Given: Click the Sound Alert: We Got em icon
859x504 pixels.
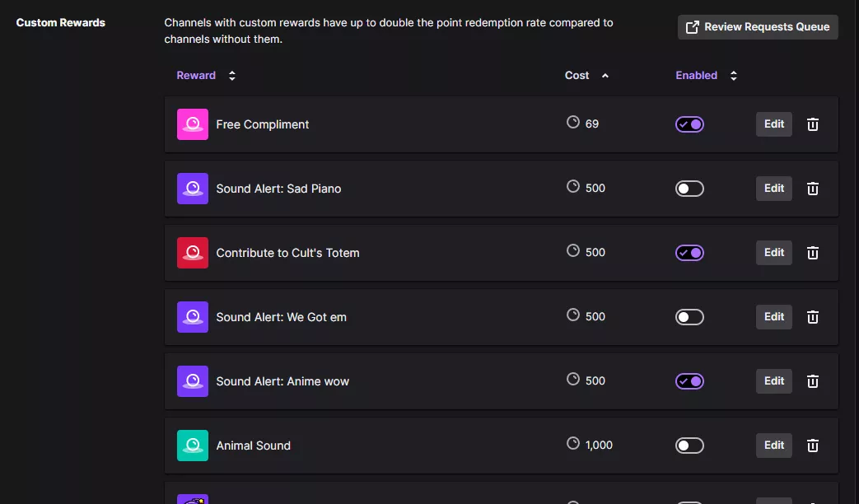Looking at the screenshot, I should point(192,316).
